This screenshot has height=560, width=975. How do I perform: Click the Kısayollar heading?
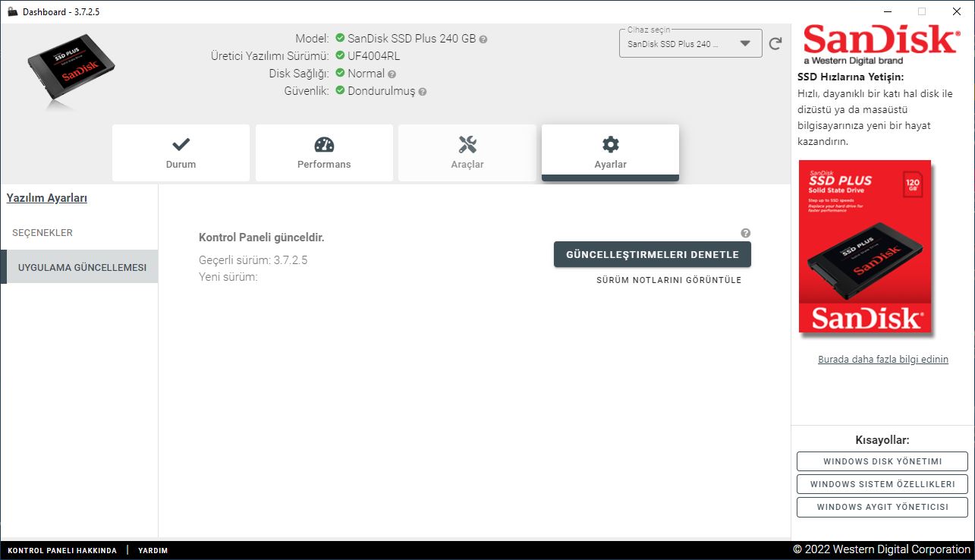[882, 440]
